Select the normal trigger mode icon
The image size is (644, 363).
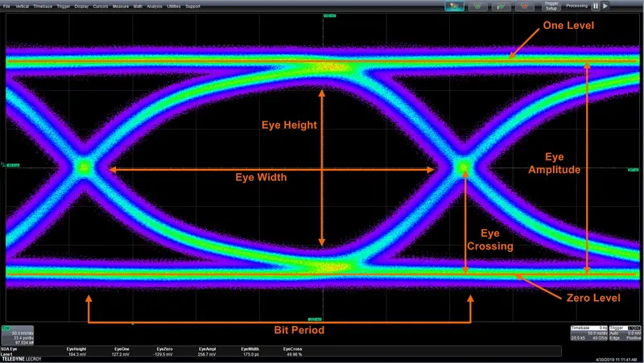point(477,6)
